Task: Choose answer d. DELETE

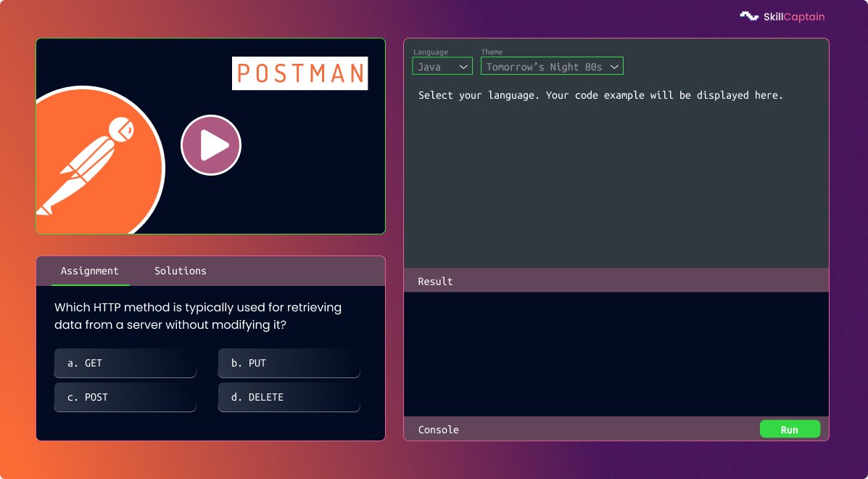Action: click(289, 398)
